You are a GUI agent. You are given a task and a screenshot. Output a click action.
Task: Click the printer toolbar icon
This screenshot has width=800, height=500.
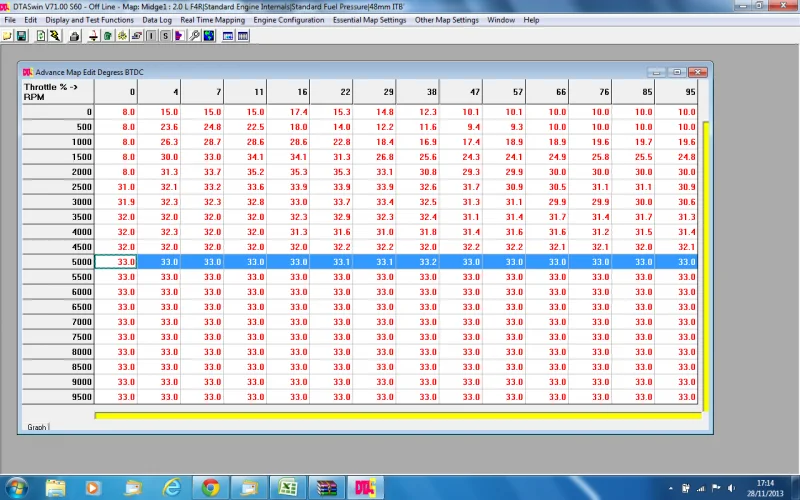pos(74,36)
